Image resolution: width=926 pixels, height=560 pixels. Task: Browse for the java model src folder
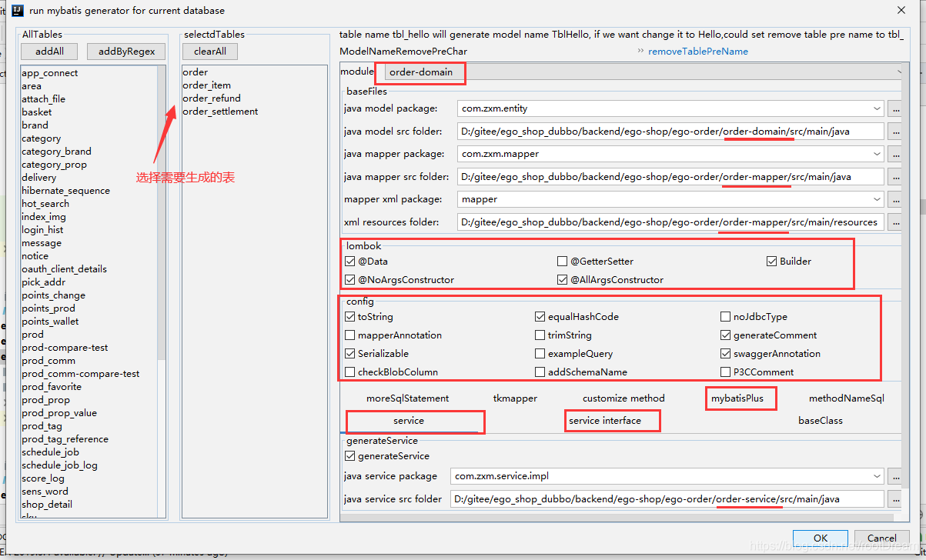pyautogui.click(x=894, y=132)
